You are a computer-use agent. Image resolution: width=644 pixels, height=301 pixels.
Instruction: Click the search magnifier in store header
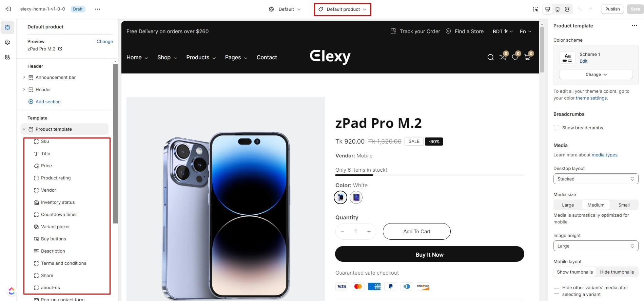pos(490,57)
